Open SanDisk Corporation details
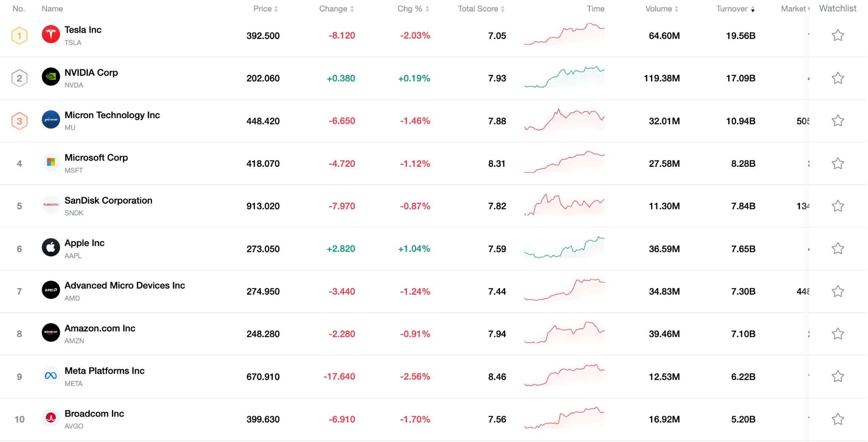The height and width of the screenshot is (442, 868). pos(108,200)
